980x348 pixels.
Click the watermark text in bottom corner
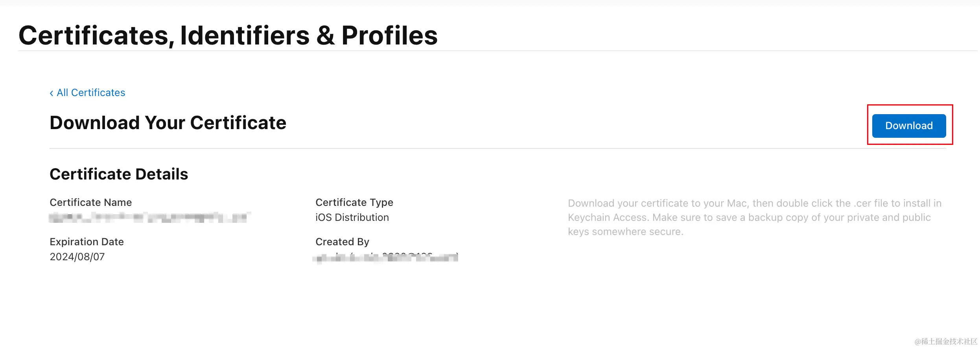[x=945, y=341]
